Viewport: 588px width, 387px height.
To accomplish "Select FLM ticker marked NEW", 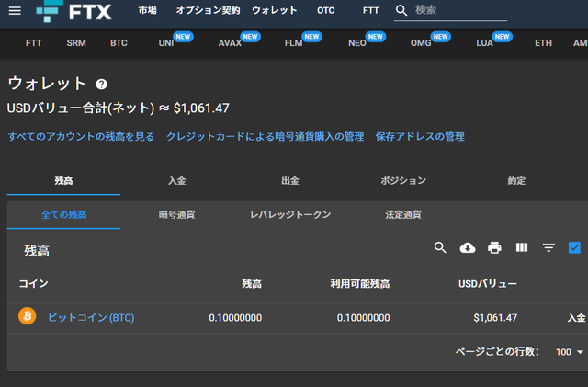I will [293, 43].
